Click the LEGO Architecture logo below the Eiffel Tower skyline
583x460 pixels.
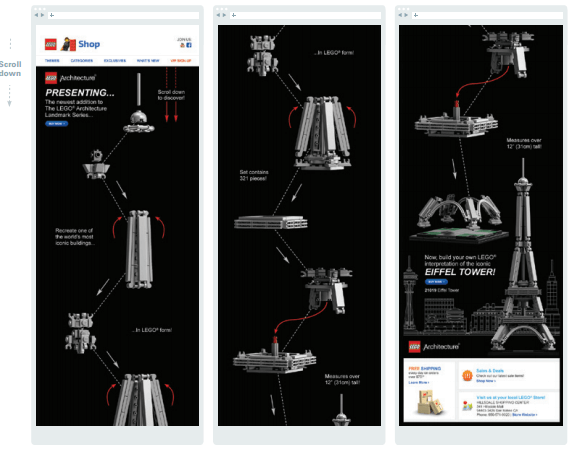[434, 347]
